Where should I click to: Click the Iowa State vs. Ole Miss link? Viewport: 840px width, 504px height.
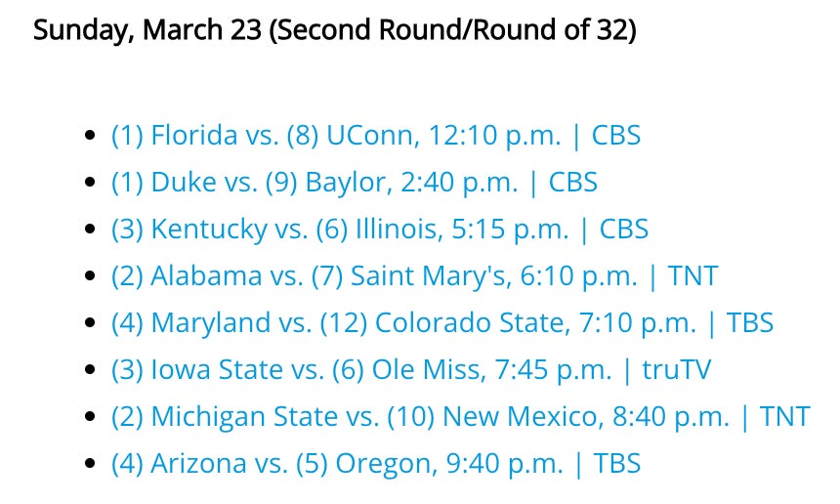tap(411, 369)
